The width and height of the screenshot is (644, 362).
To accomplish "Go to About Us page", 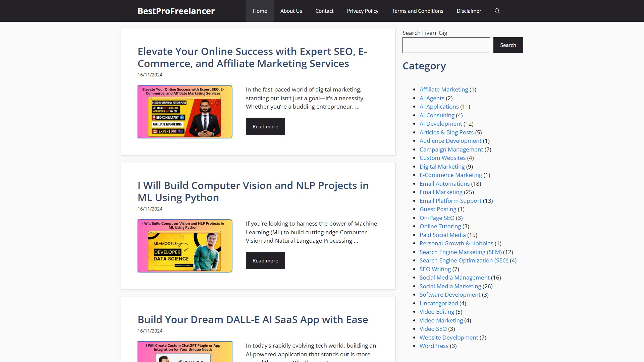I will coord(291,11).
